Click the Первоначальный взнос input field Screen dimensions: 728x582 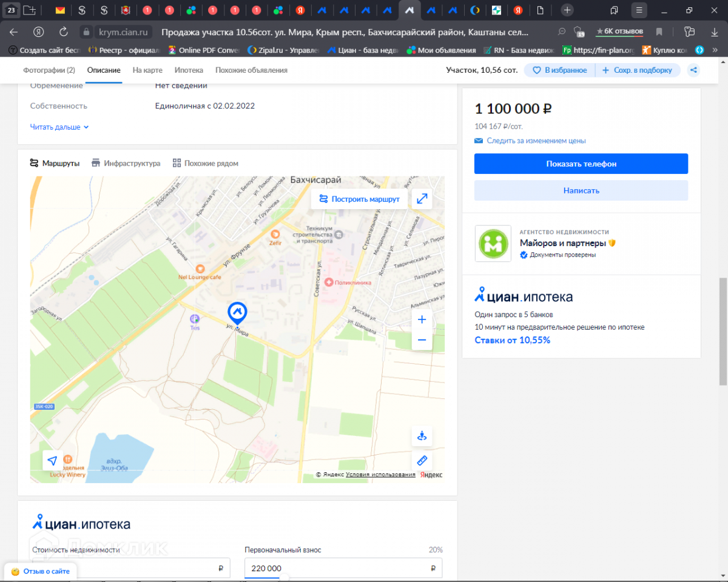click(337, 568)
